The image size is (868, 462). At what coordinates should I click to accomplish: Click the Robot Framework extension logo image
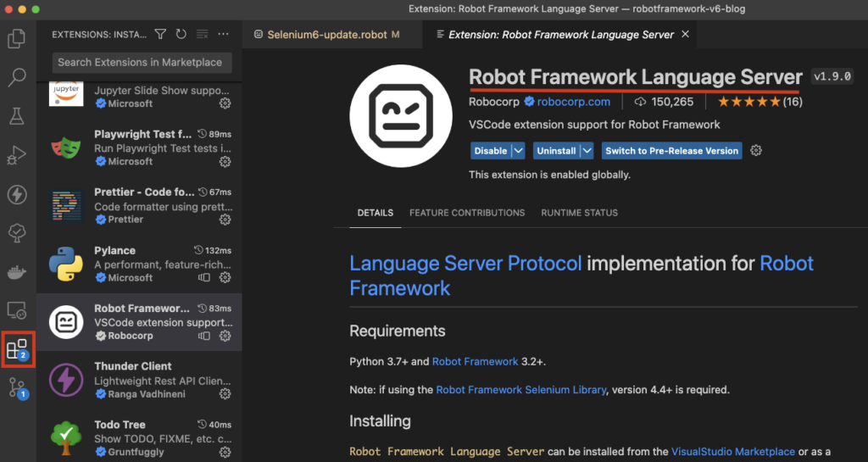[x=401, y=116]
